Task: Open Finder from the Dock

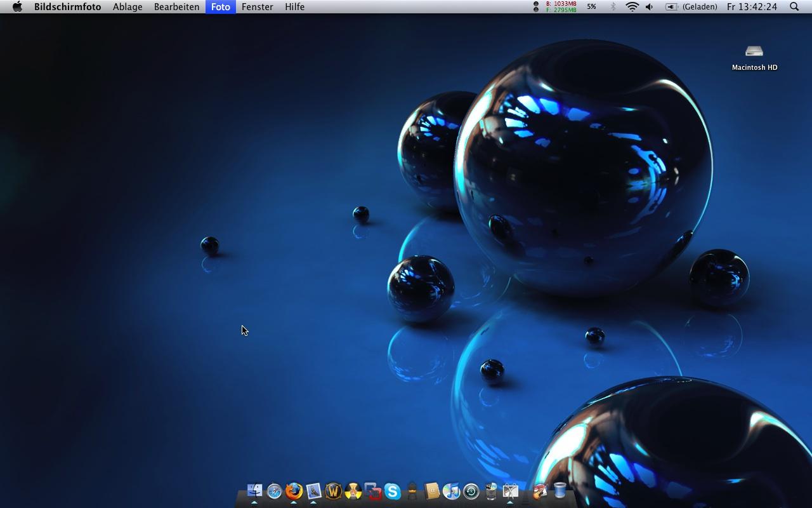Action: click(254, 490)
